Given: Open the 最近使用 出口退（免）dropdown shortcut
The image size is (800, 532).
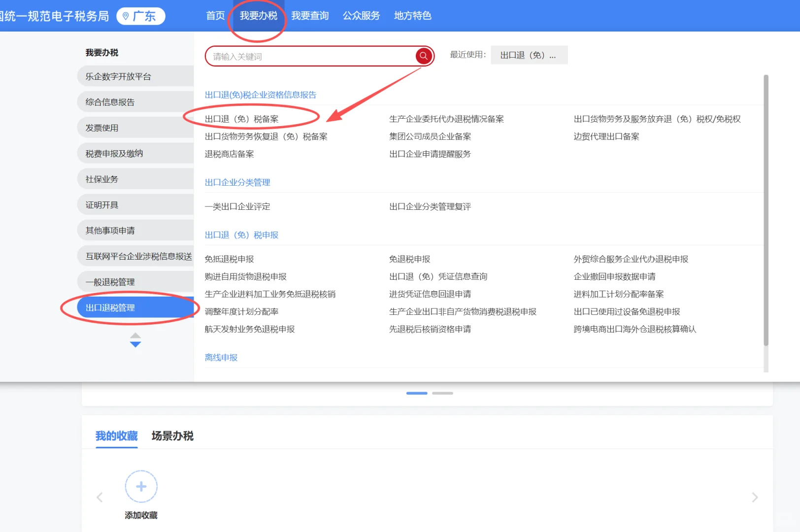Looking at the screenshot, I should 529,55.
